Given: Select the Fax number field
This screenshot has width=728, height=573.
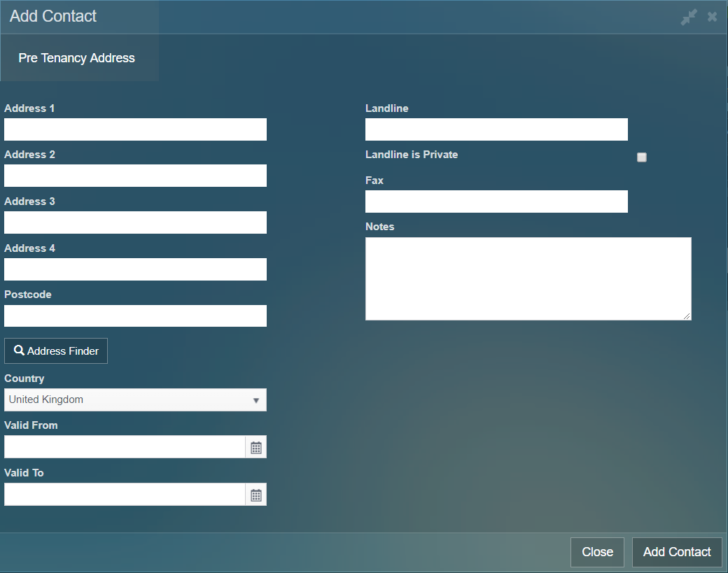Looking at the screenshot, I should point(496,201).
